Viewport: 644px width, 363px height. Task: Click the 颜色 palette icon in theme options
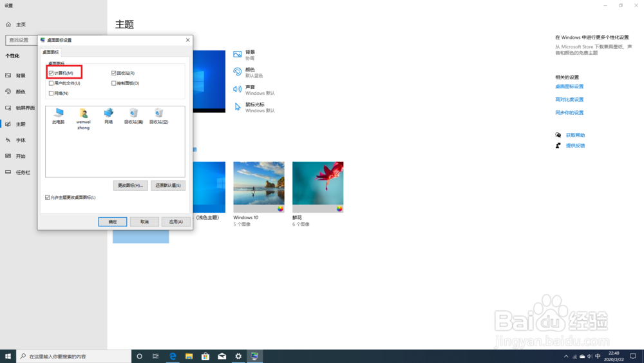pos(238,72)
